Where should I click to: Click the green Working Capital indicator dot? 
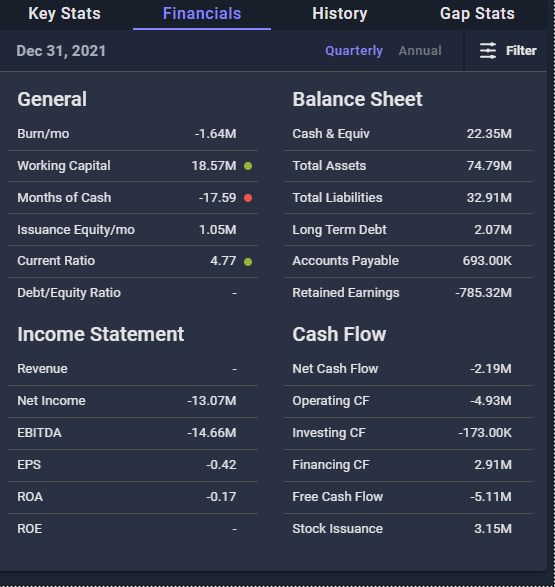pyautogui.click(x=248, y=166)
